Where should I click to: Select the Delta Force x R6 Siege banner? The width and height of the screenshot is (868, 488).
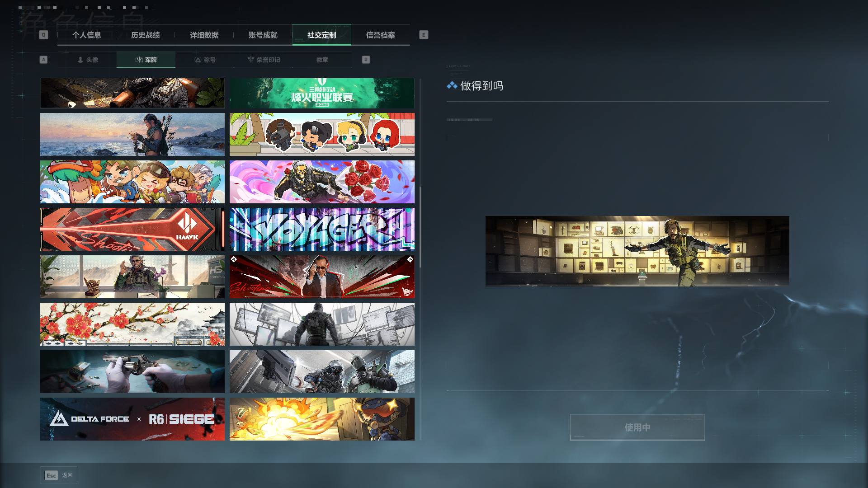(132, 419)
